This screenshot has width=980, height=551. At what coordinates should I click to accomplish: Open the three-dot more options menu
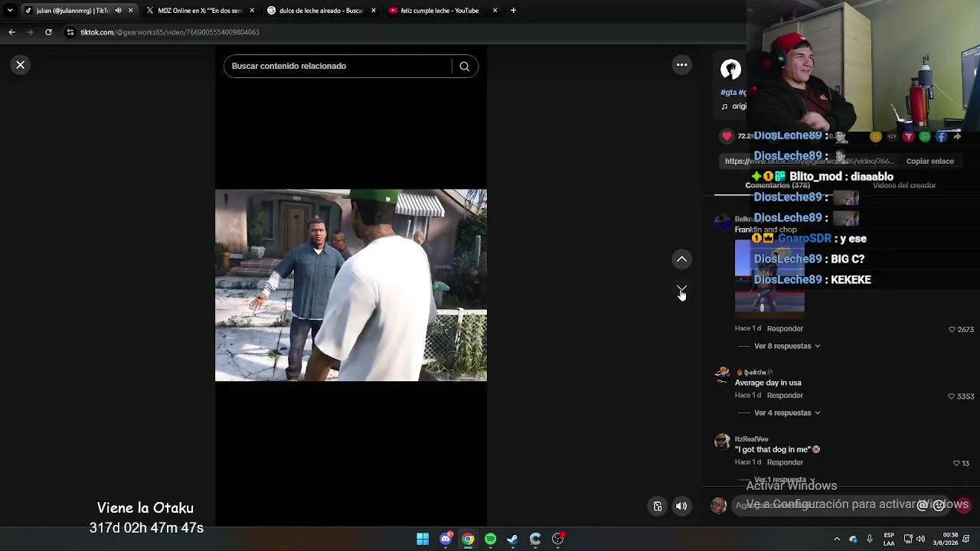pos(681,65)
